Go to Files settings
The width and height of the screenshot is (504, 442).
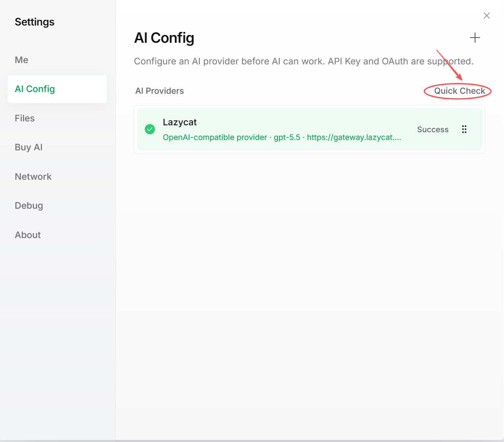coord(25,118)
